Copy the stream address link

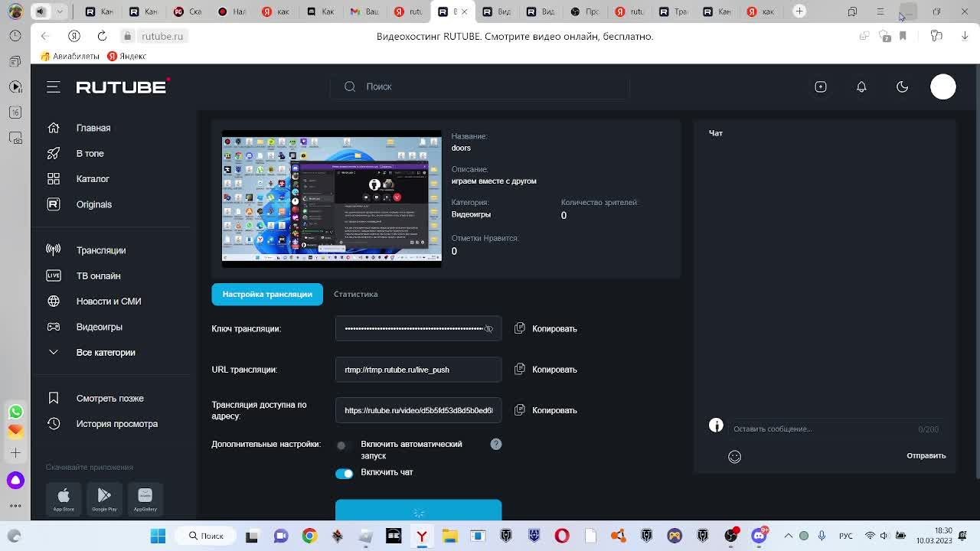click(546, 410)
